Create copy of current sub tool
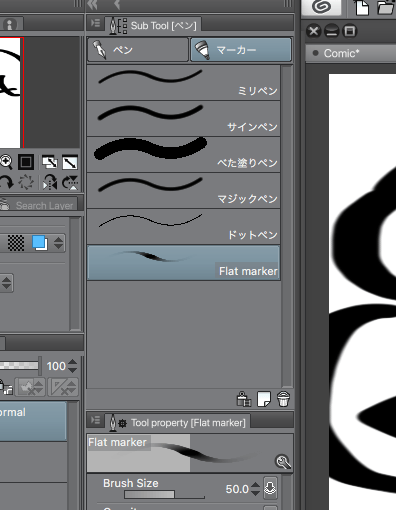The width and height of the screenshot is (396, 510). tap(264, 399)
